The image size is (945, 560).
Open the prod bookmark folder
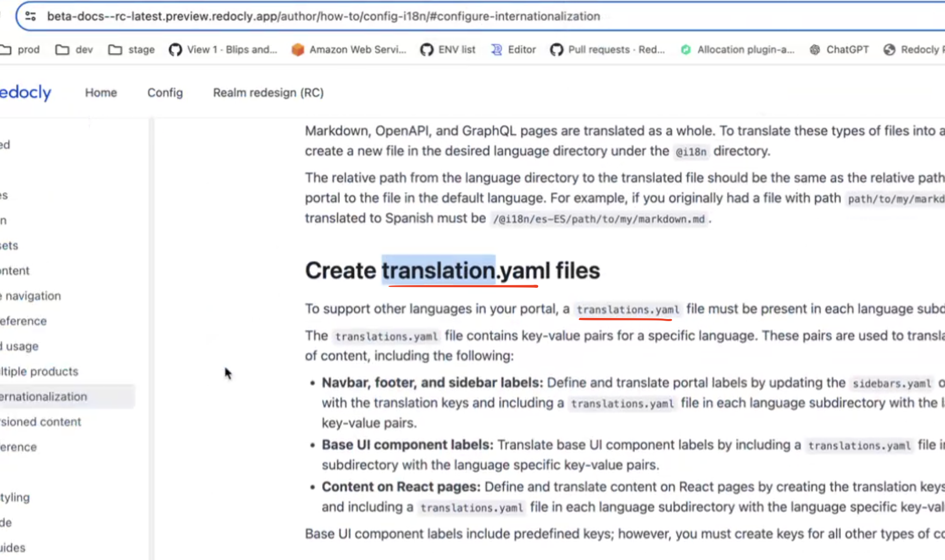(x=21, y=49)
